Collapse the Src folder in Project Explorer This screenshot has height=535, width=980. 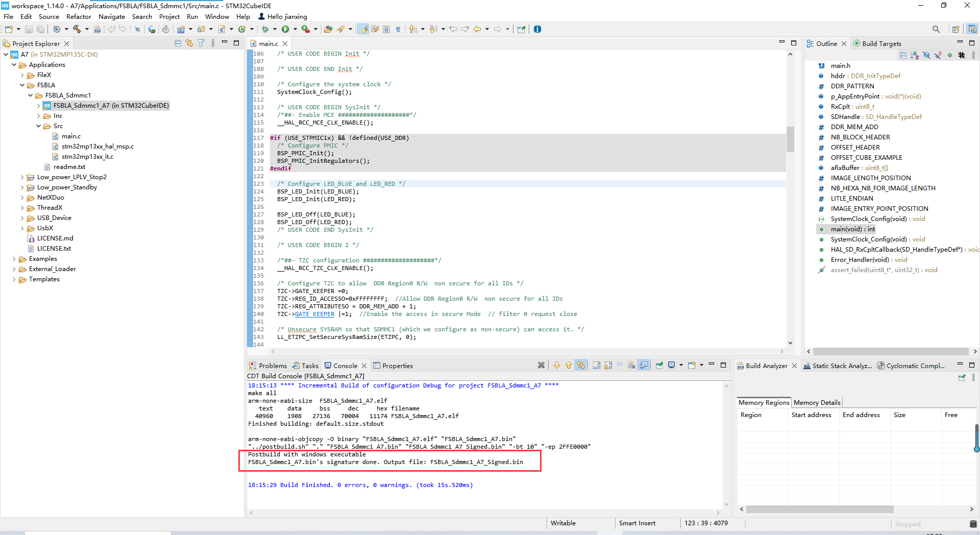point(38,126)
